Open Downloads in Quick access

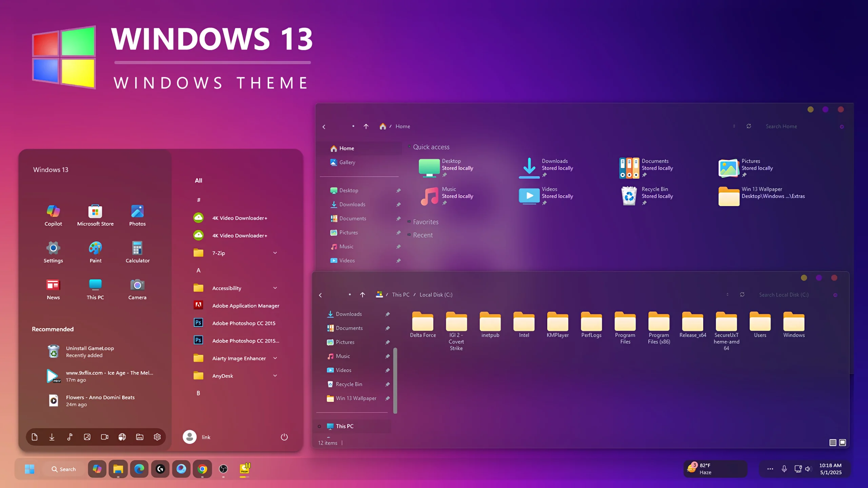[x=546, y=168]
